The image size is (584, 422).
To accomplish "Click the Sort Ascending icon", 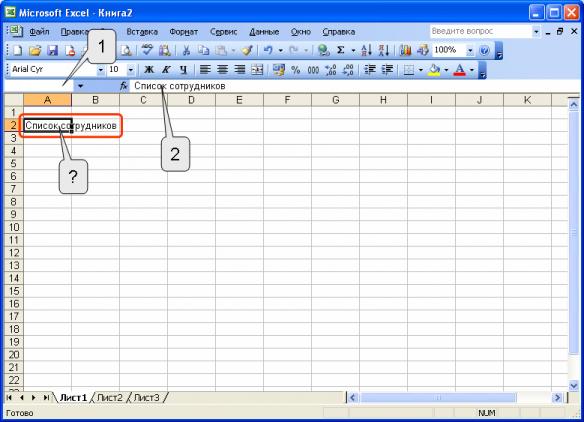I will [x=366, y=50].
